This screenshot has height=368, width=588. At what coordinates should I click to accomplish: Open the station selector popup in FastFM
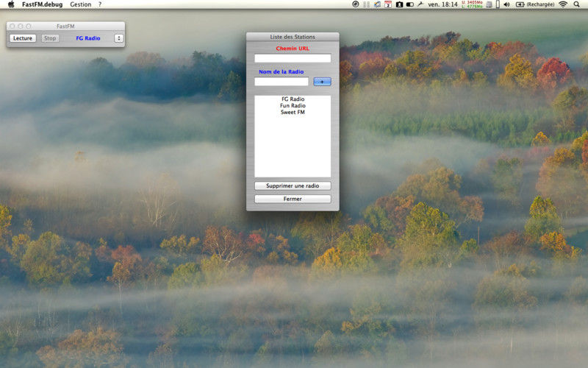point(118,38)
